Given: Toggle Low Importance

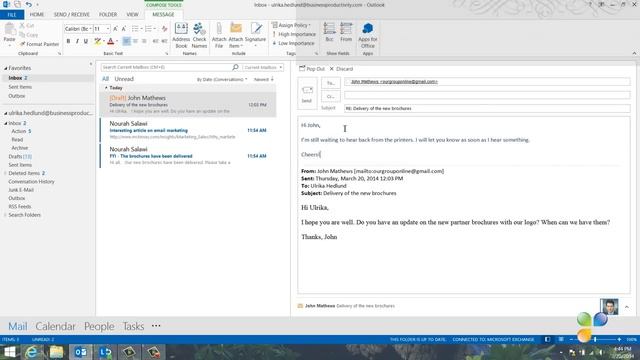Looking at the screenshot, I should click(x=293, y=43).
